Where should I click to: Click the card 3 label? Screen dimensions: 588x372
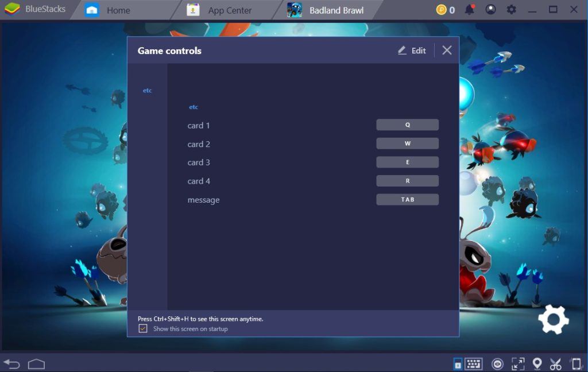click(198, 162)
